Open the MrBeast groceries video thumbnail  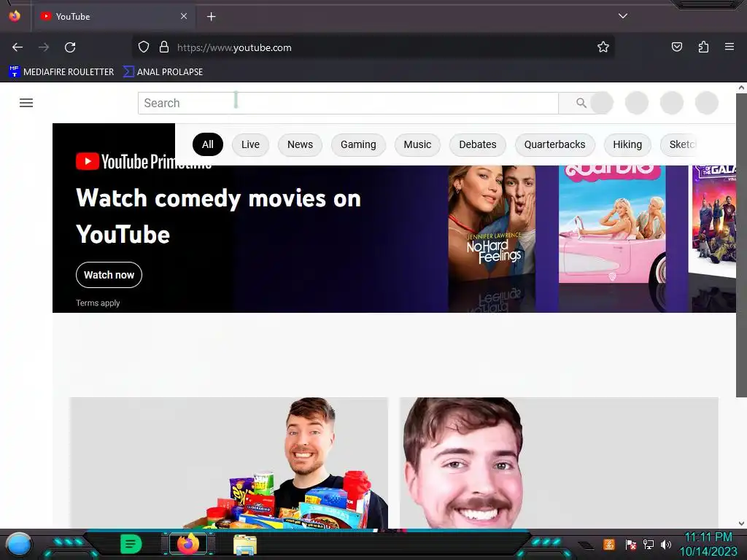coord(228,463)
